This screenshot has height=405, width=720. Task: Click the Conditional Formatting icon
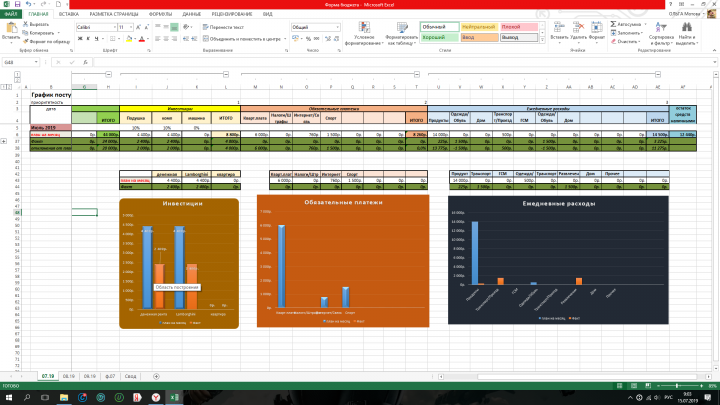(365, 28)
